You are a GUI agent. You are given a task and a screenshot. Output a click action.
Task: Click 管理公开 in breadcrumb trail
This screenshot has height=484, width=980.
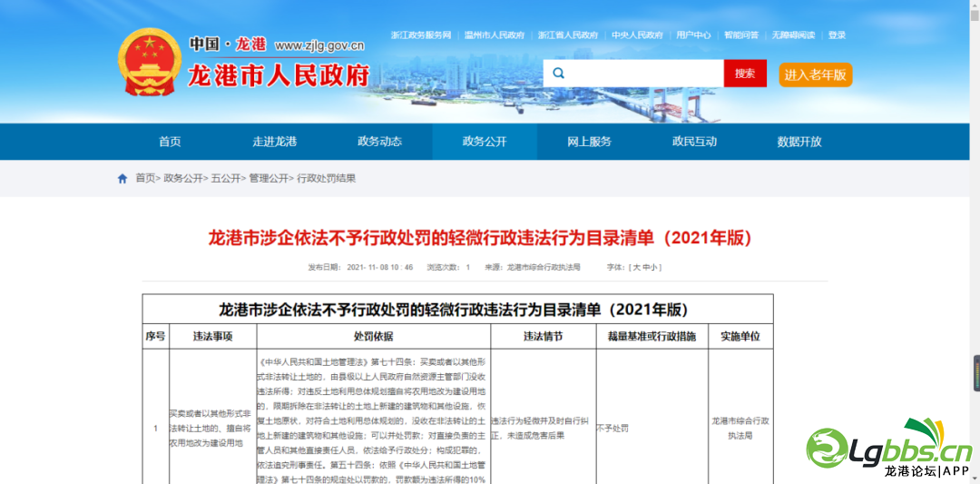[x=268, y=179]
